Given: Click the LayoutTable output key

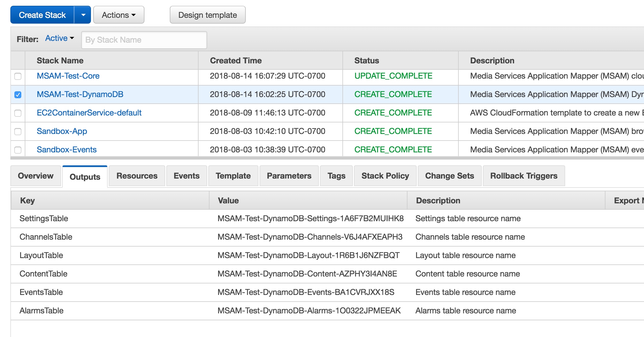Looking at the screenshot, I should tap(41, 255).
